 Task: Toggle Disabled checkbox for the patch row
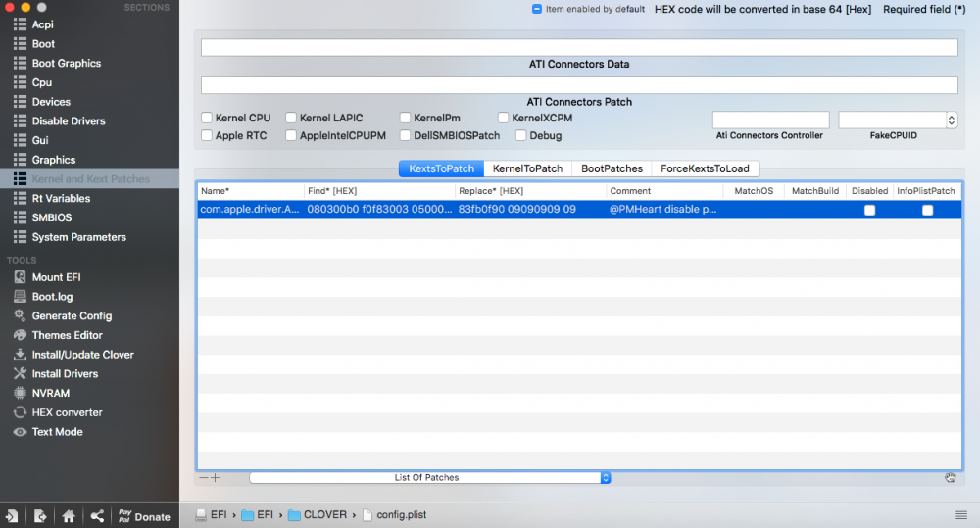(x=869, y=210)
